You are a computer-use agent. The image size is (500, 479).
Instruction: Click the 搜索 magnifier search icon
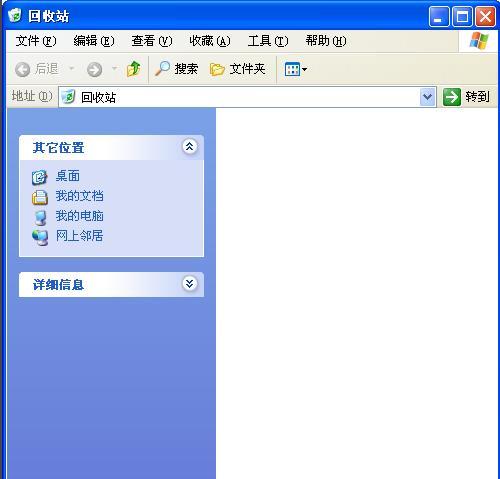[163, 69]
